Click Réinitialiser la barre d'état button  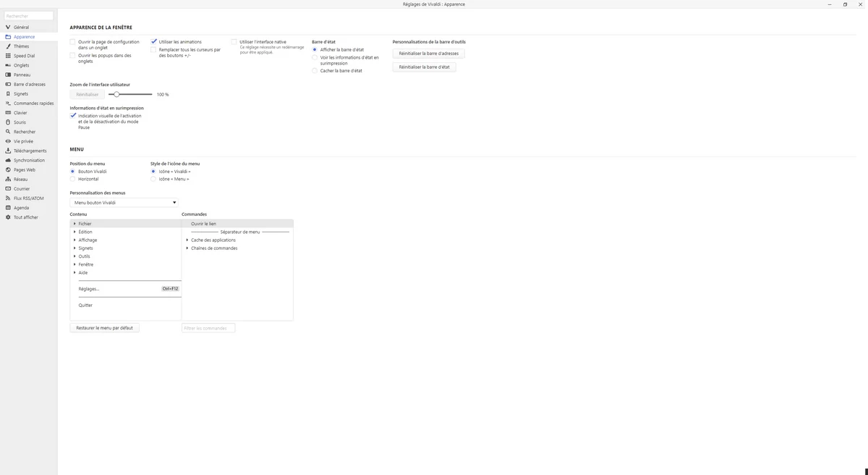424,67
